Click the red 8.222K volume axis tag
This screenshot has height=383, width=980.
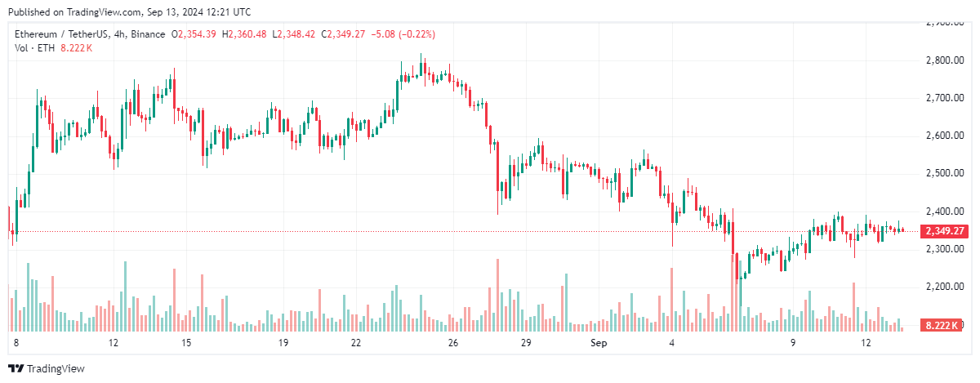942,325
